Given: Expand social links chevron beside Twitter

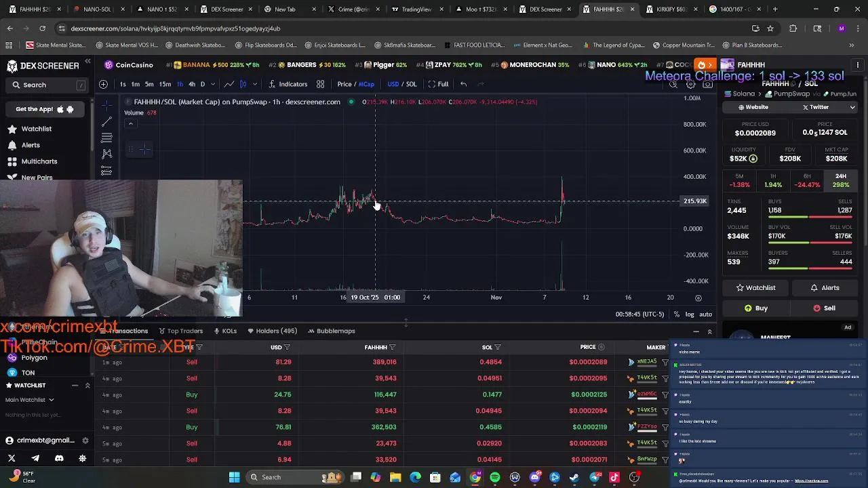Looking at the screenshot, I should (x=852, y=107).
